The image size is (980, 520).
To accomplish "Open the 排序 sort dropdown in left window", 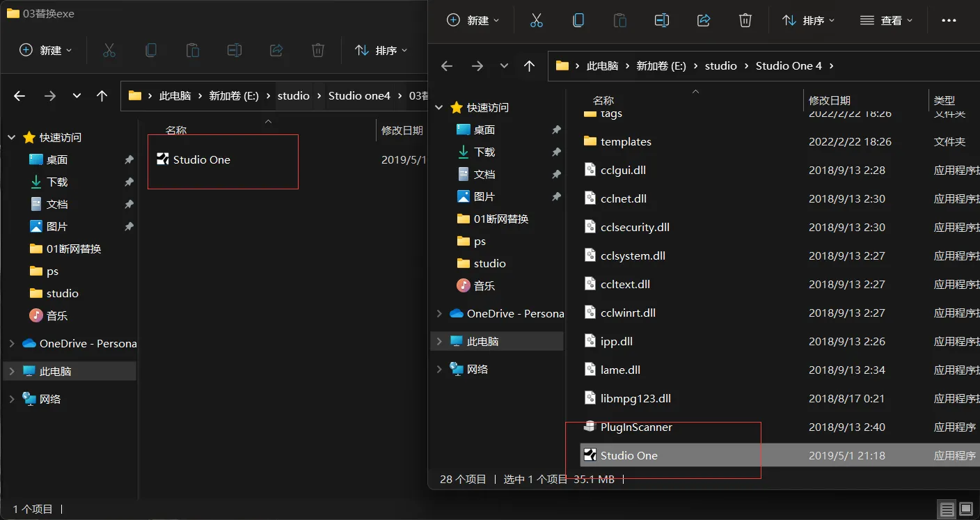I will coord(381,50).
